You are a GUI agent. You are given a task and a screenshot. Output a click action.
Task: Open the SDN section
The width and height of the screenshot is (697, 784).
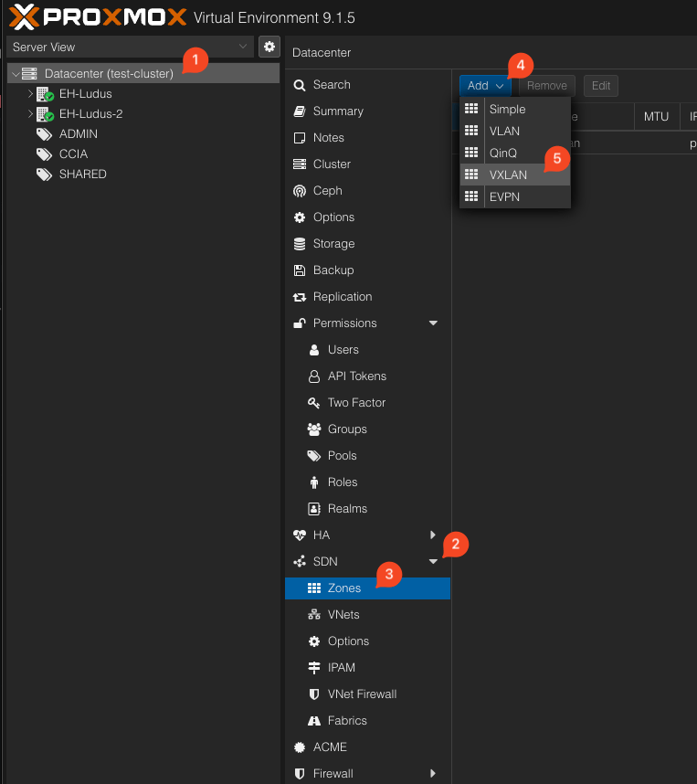tap(367, 561)
